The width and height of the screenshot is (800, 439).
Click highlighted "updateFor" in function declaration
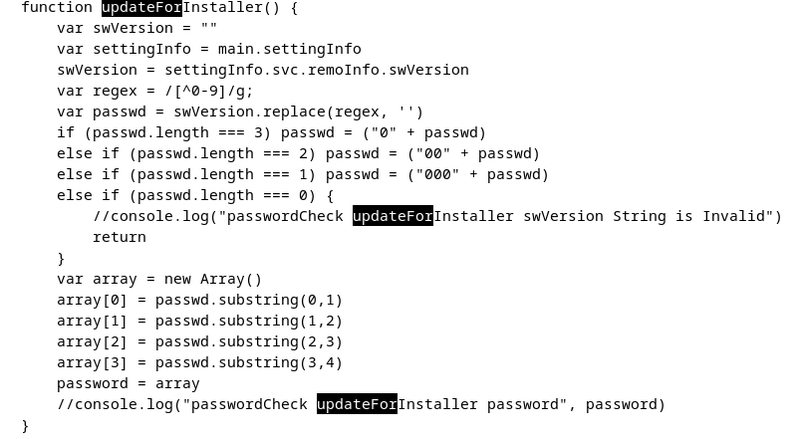tap(142, 7)
